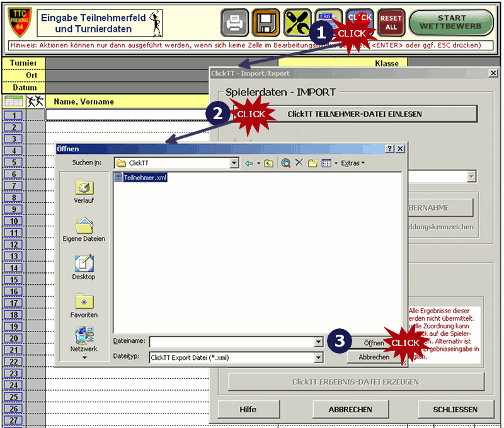This screenshot has width=504, height=428.
Task: Open the Dateiname dropdown arrow
Action: pyautogui.click(x=319, y=342)
